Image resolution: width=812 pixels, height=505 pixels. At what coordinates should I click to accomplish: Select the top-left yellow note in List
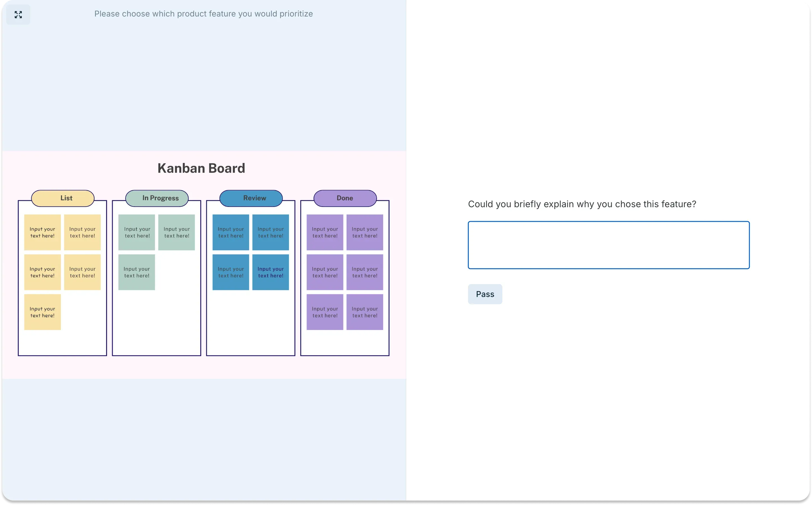tap(42, 232)
